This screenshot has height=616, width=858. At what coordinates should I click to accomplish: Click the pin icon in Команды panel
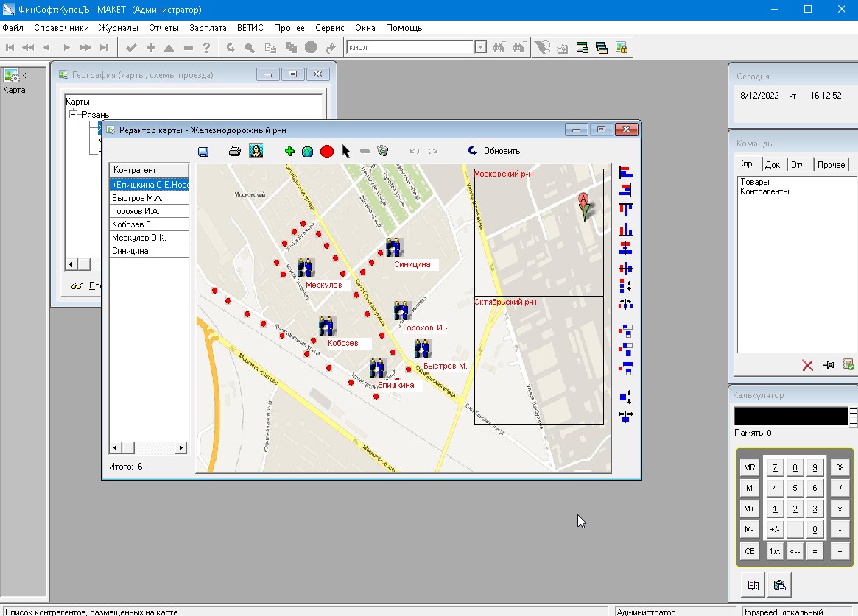[828, 365]
